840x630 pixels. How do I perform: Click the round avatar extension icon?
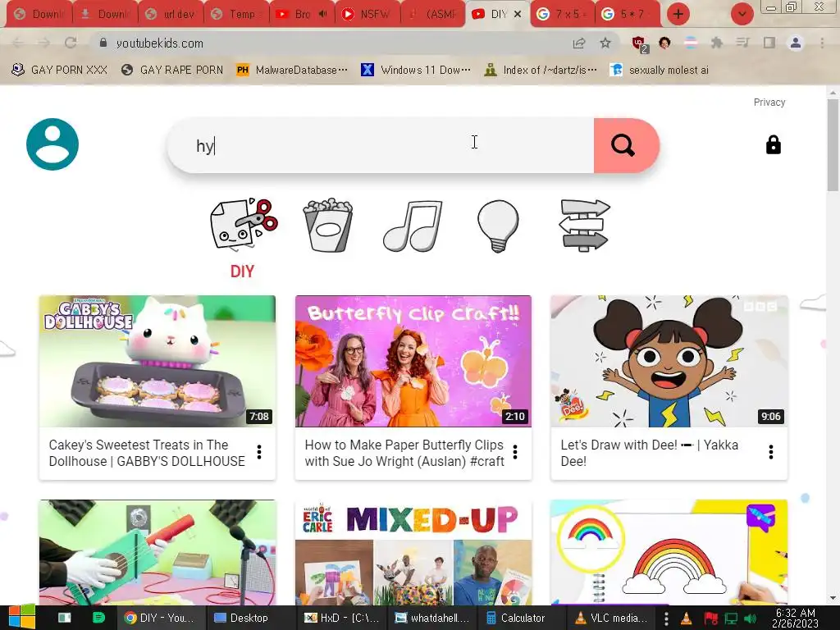[x=664, y=43]
